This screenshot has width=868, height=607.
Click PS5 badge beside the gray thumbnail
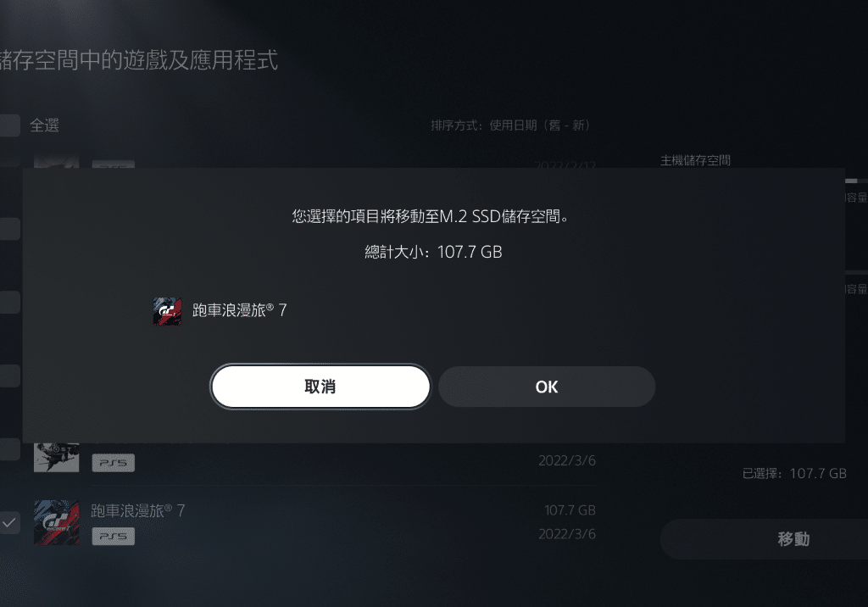114,462
